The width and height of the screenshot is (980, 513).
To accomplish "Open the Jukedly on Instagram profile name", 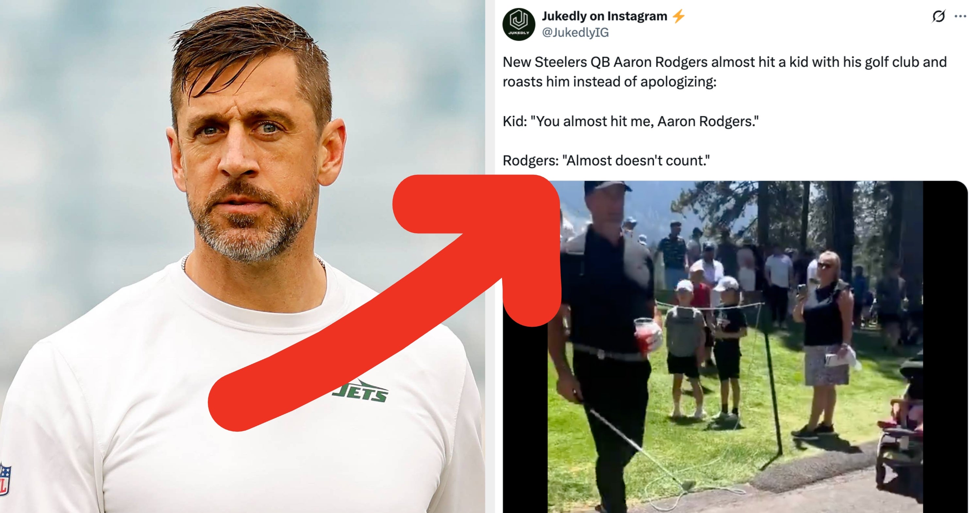I will [x=605, y=16].
